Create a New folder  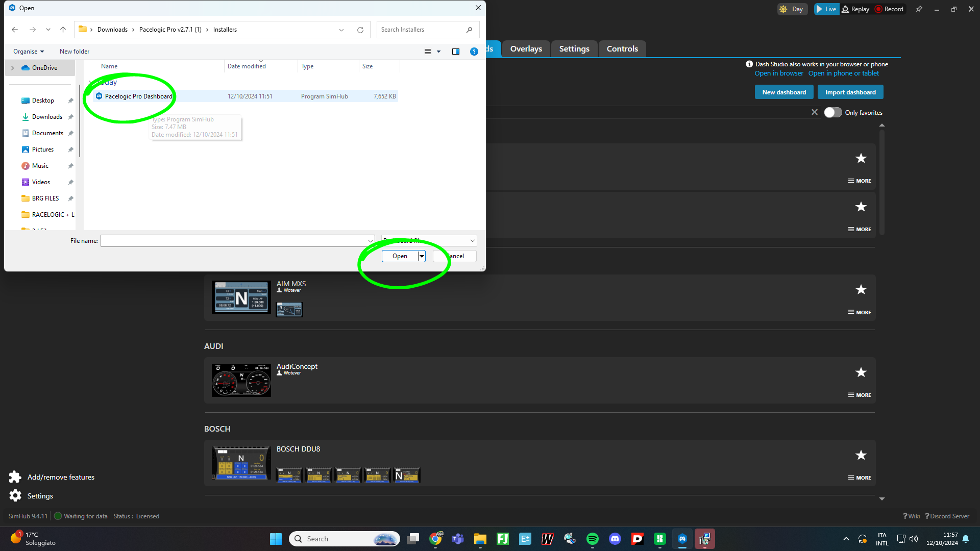click(x=75, y=52)
